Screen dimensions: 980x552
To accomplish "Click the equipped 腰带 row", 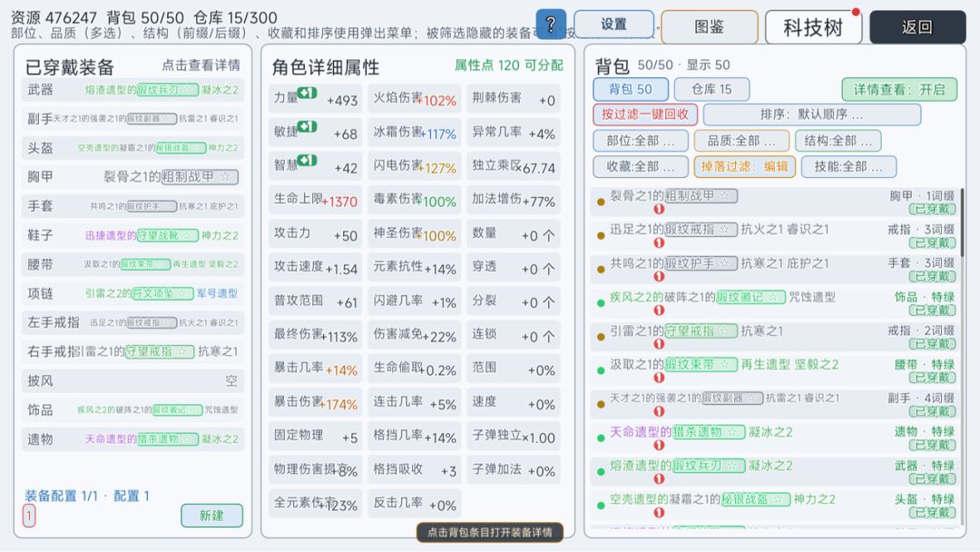I will (132, 264).
